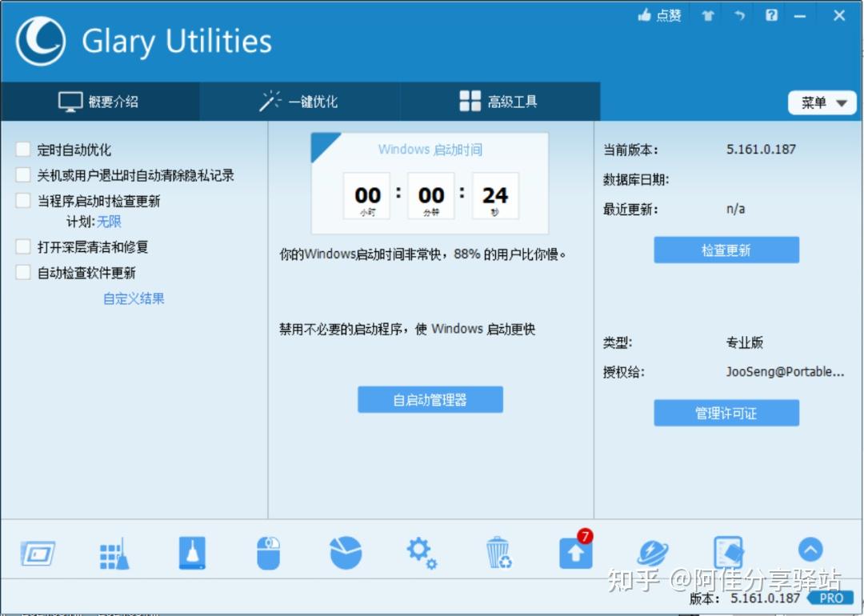
Task: Click the Windows 启动时间 card title
Action: [x=430, y=150]
